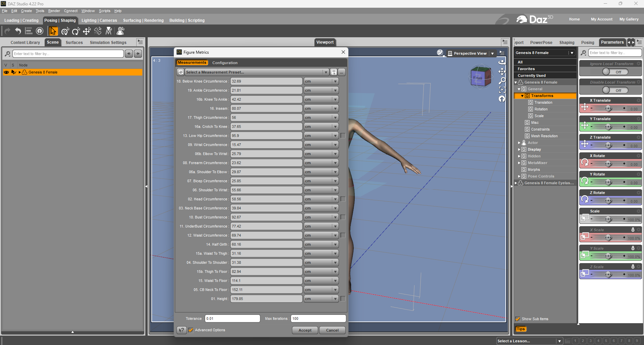644x345 pixels.
Task: Click the viewport reset camera icon
Action: click(x=502, y=99)
